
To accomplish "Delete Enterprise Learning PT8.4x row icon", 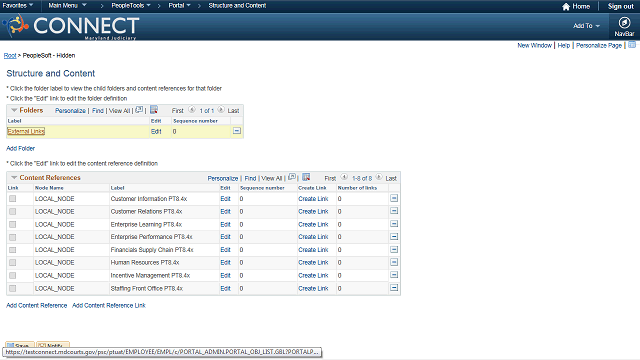I will [x=394, y=224].
